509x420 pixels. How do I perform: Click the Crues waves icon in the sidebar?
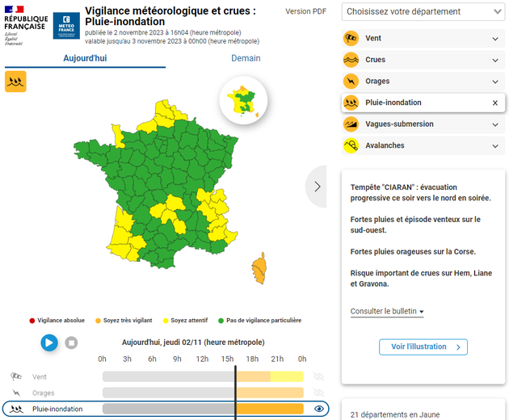point(351,60)
